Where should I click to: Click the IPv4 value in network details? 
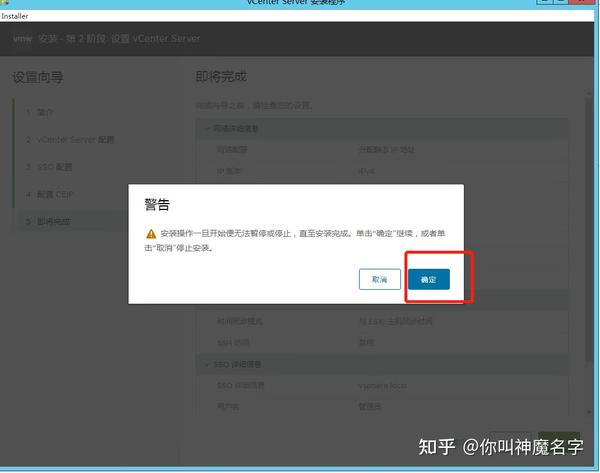366,171
